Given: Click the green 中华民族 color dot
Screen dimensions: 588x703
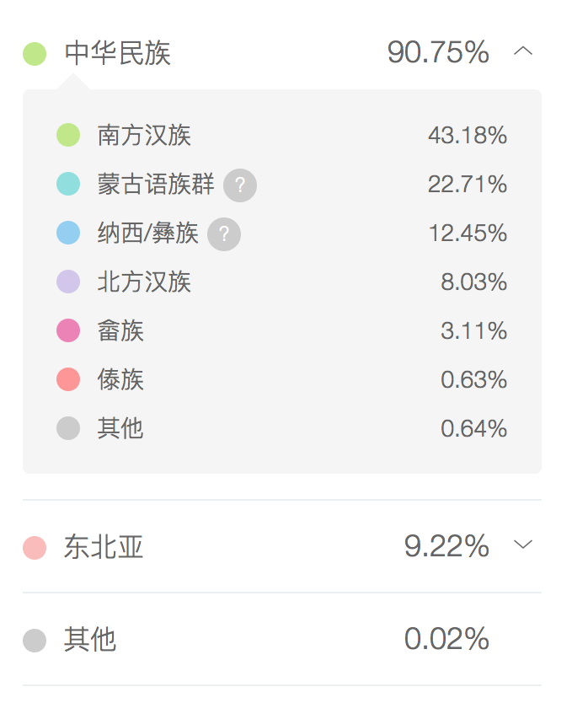Looking at the screenshot, I should pos(35,54).
